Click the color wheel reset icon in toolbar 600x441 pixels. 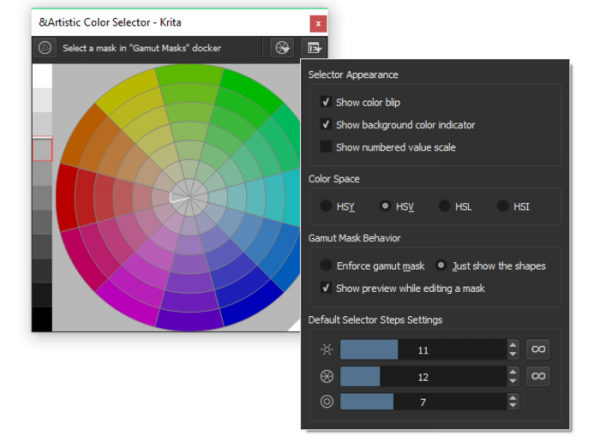281,47
